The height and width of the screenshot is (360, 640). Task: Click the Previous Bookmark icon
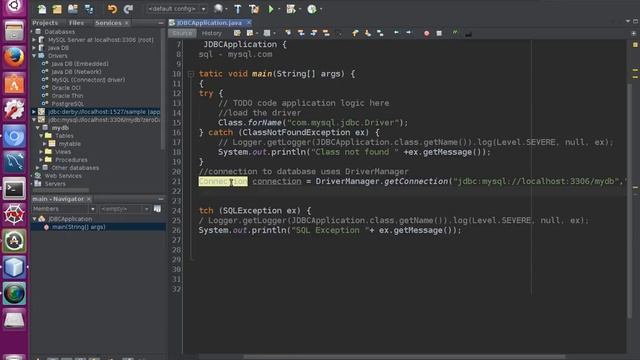355,33
